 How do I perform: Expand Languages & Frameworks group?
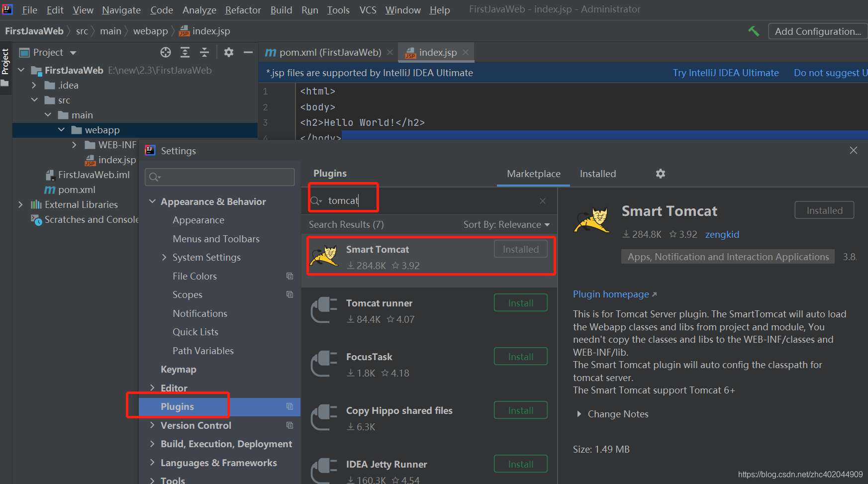[152, 463]
